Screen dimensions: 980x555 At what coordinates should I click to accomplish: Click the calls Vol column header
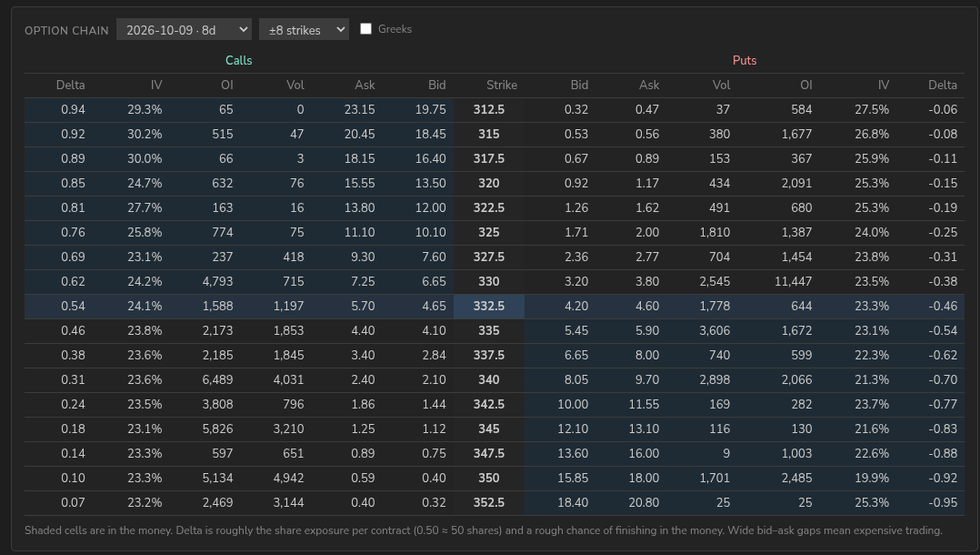coord(295,86)
